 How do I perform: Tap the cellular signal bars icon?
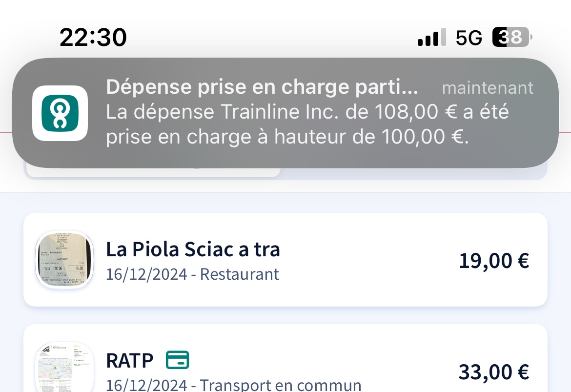click(432, 37)
